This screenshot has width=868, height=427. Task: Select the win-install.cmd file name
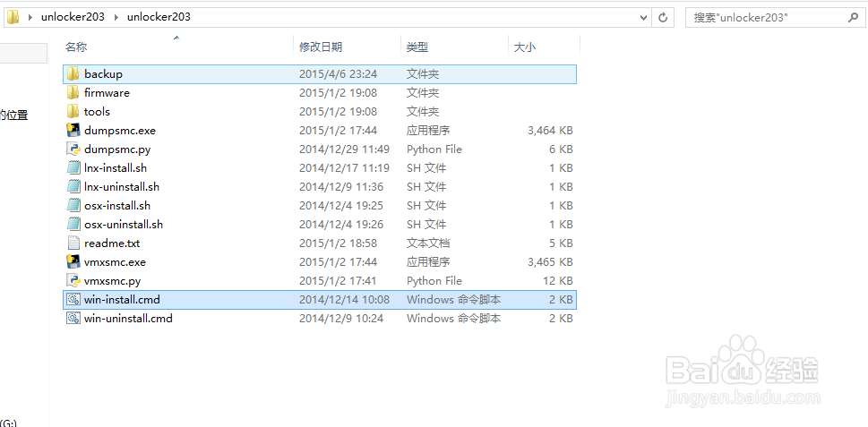tap(123, 299)
